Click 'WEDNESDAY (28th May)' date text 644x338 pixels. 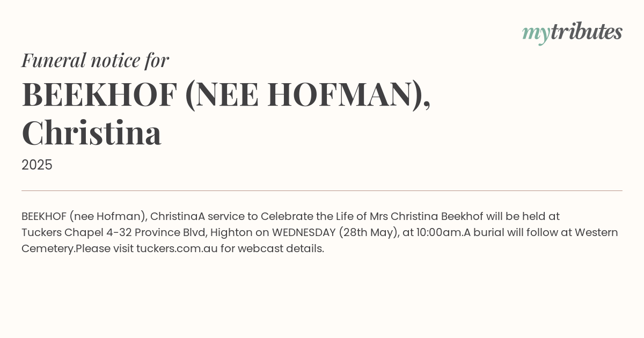[x=335, y=232]
